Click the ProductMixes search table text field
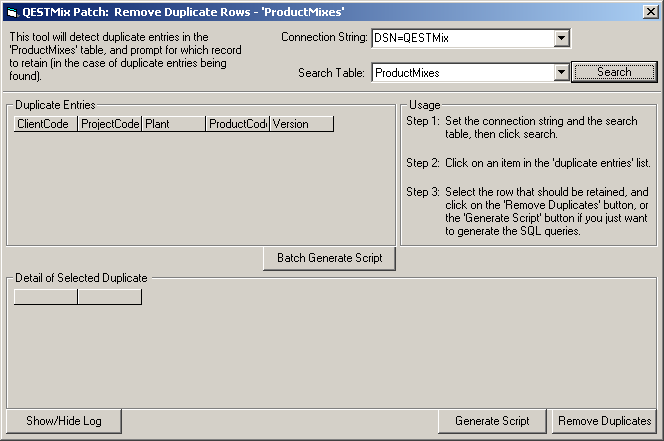Screen dimensions: 664x441 click(460, 72)
